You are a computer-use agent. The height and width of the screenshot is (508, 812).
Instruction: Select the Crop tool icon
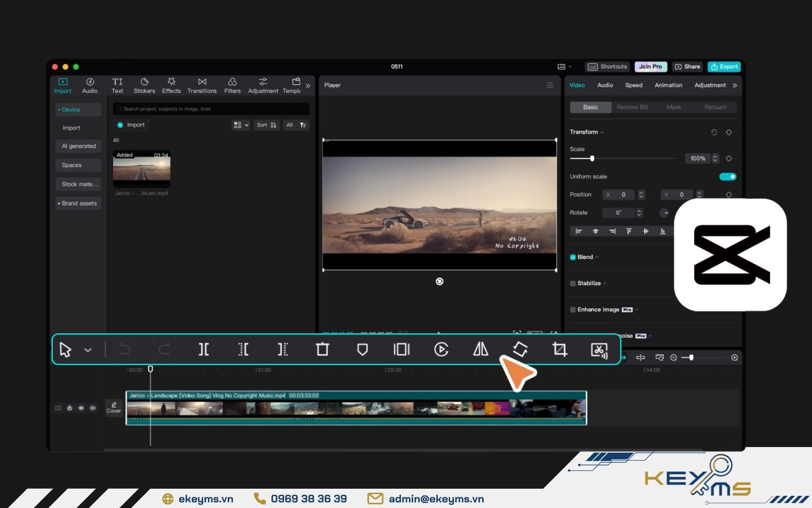point(560,350)
